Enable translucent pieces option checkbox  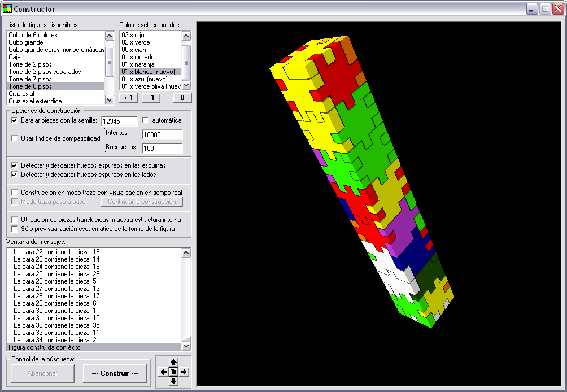point(15,219)
